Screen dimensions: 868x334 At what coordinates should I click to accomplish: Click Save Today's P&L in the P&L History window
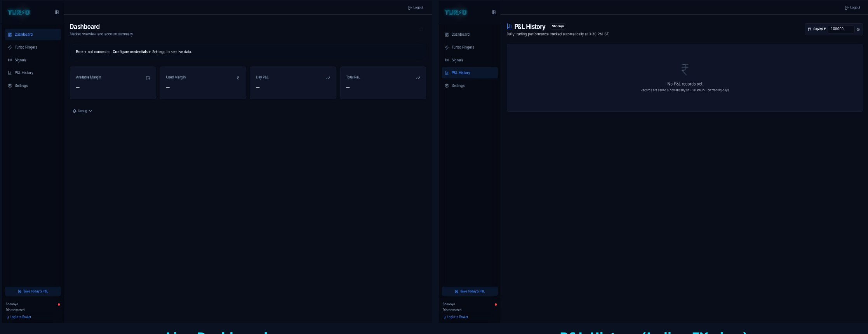(x=470, y=291)
